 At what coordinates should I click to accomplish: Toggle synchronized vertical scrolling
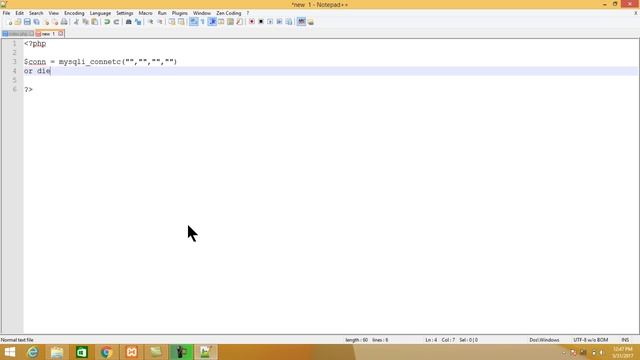coord(172,22)
